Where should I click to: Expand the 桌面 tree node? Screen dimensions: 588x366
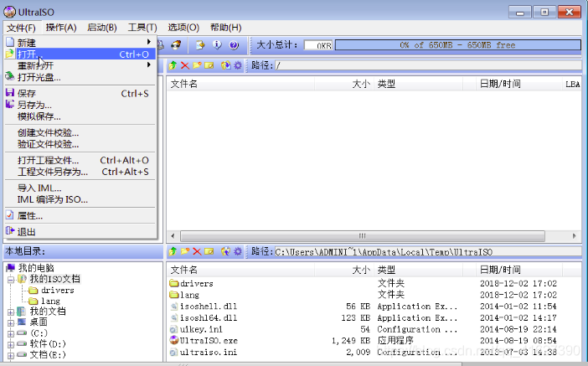pos(11,323)
